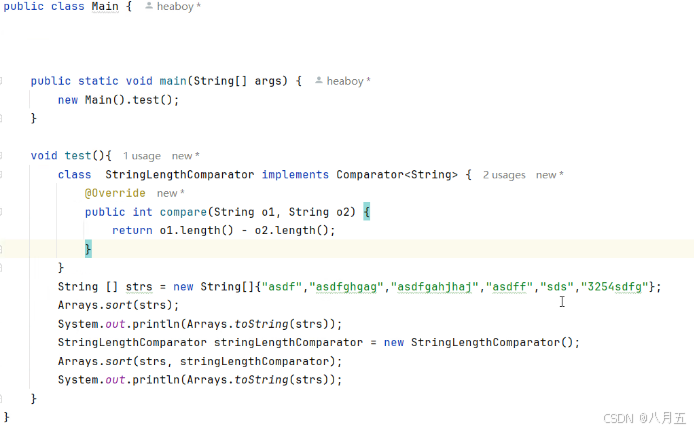694x432 pixels.
Task: Collapse the main method using gutter fold marker
Action: 1,81
